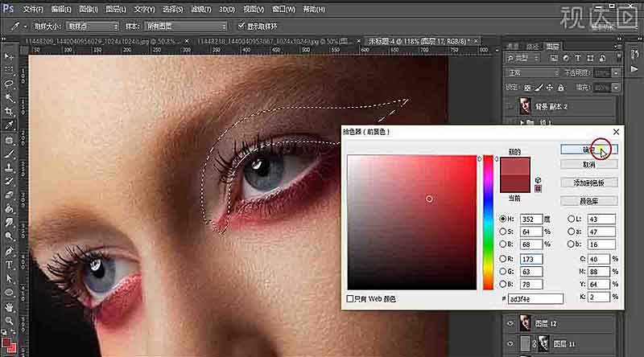Select the Lab a radio button
The image size is (644, 357).
(x=571, y=232)
